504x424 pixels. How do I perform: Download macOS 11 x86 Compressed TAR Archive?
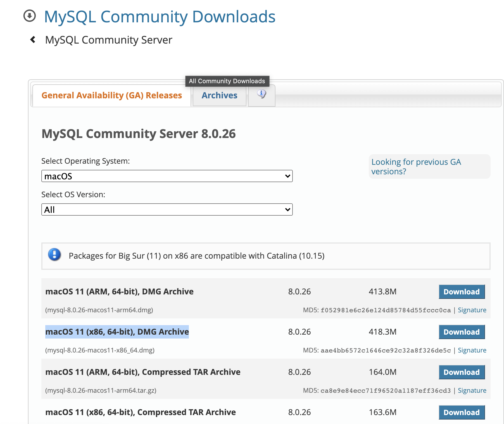click(x=462, y=412)
